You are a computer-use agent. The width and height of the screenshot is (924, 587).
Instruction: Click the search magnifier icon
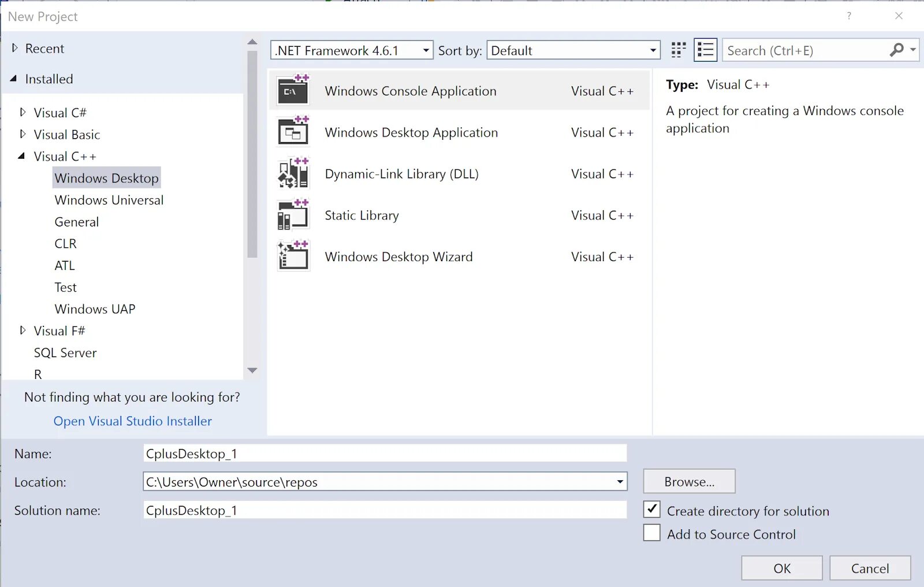click(x=896, y=50)
